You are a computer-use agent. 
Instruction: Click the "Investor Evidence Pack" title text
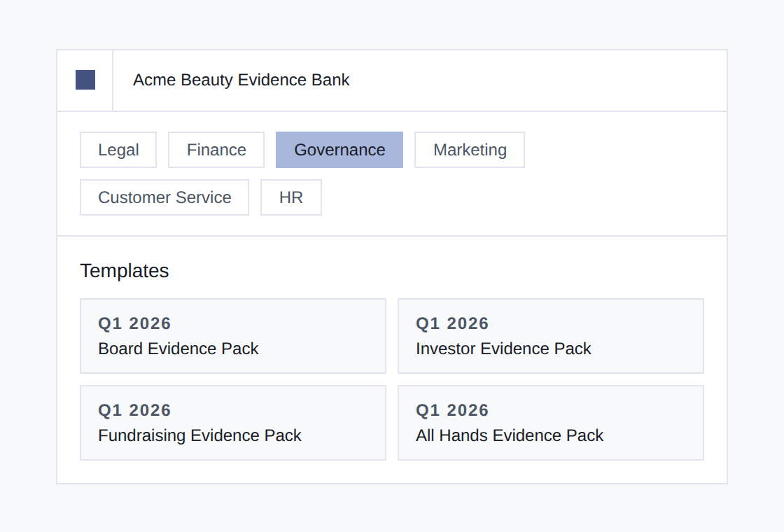[503, 349]
